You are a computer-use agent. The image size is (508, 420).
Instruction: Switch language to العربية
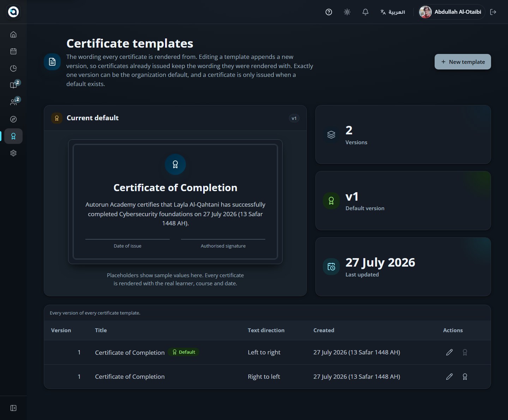pos(393,12)
